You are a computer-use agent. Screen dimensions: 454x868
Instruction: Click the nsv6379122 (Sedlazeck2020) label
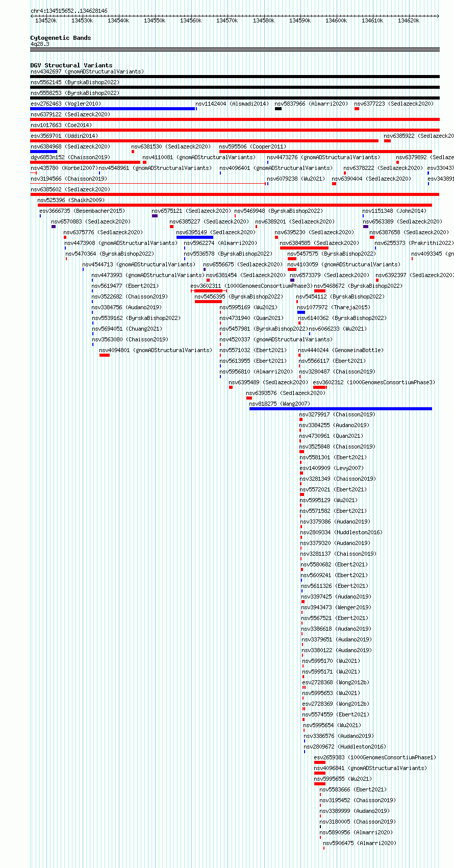70,114
